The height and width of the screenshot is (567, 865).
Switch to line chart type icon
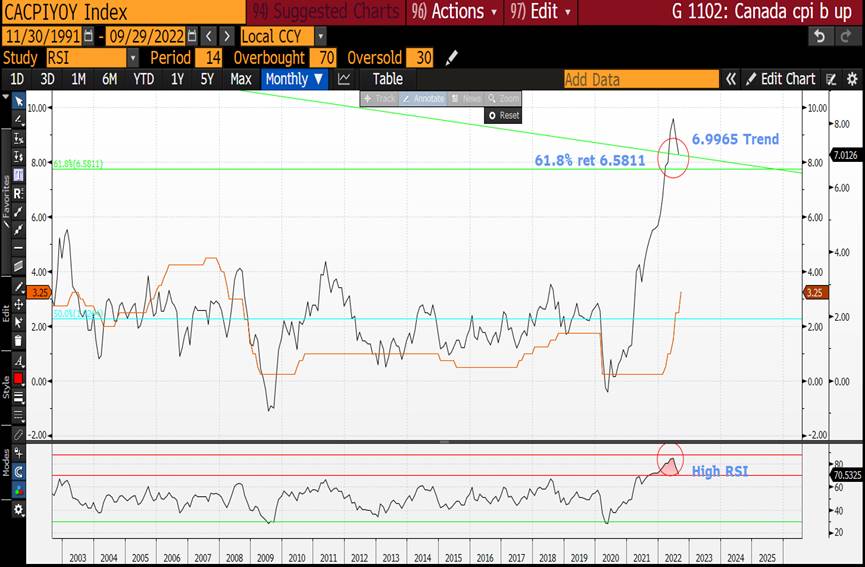tap(345, 79)
